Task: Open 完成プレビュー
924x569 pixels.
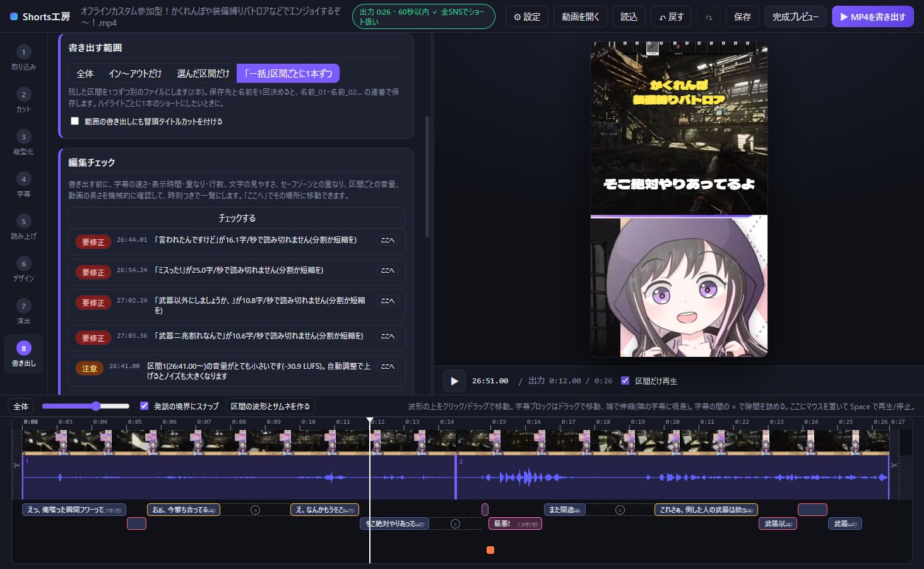Action: 795,17
